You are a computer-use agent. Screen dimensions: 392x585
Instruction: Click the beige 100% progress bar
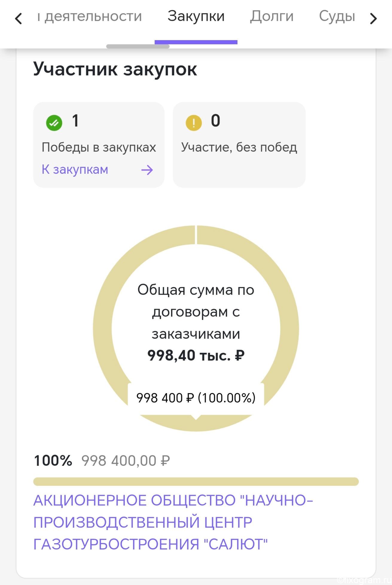[196, 482]
